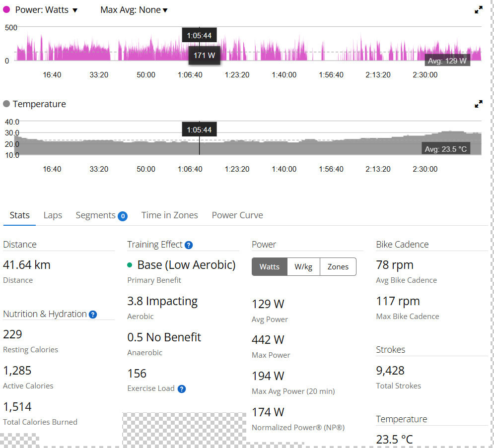Select the W/kg power unit toggle
This screenshot has width=494, height=448.
303,266
